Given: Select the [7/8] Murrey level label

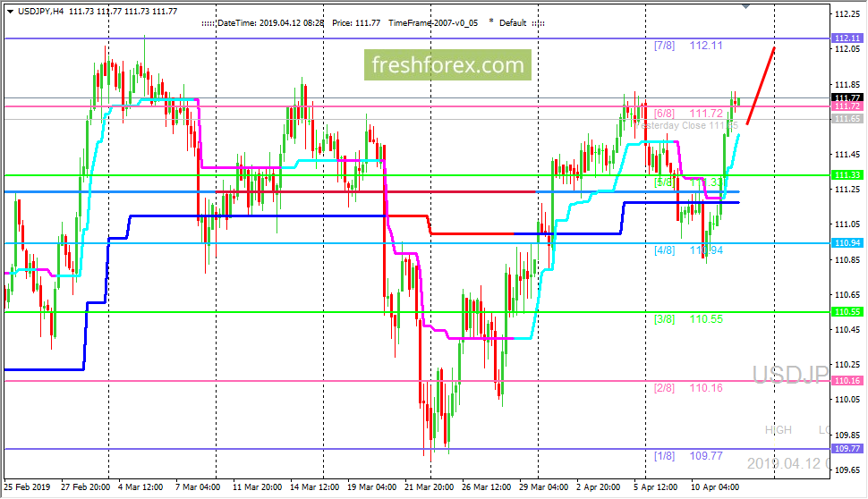Looking at the screenshot, I should coord(664,46).
